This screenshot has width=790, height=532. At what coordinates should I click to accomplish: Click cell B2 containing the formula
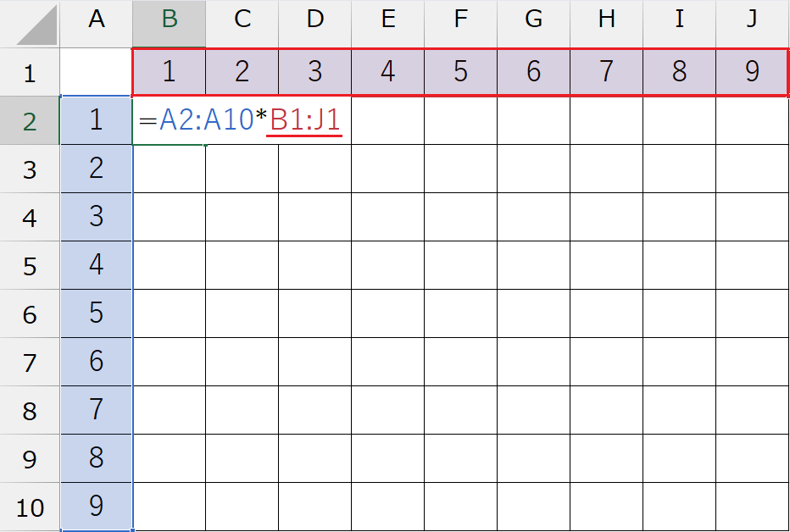point(170,121)
